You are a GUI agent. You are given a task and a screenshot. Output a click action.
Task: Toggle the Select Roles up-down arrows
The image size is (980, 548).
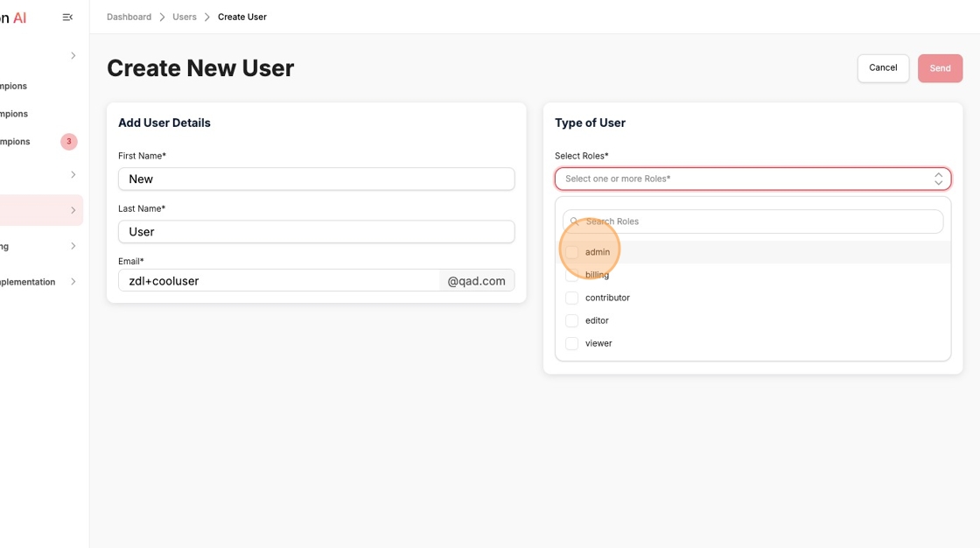coord(938,179)
